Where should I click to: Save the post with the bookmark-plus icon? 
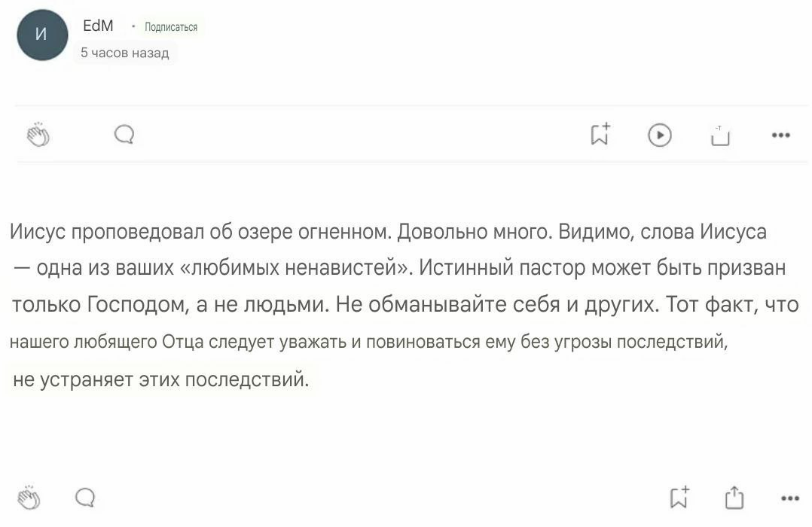[x=600, y=134]
